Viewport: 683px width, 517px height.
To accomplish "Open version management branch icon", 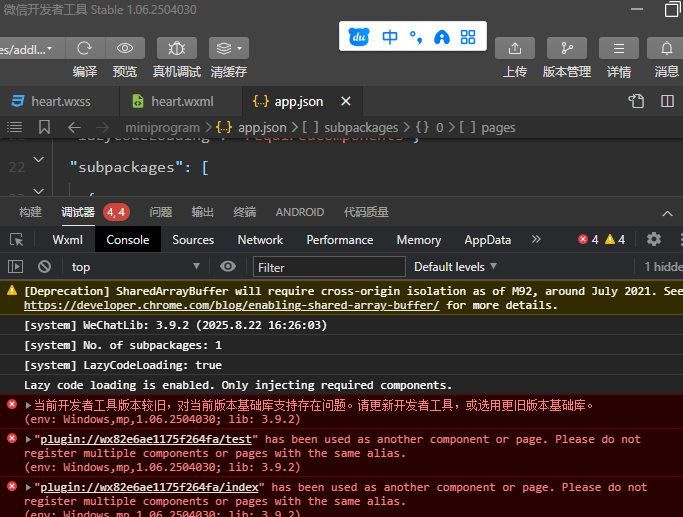I will coord(567,48).
